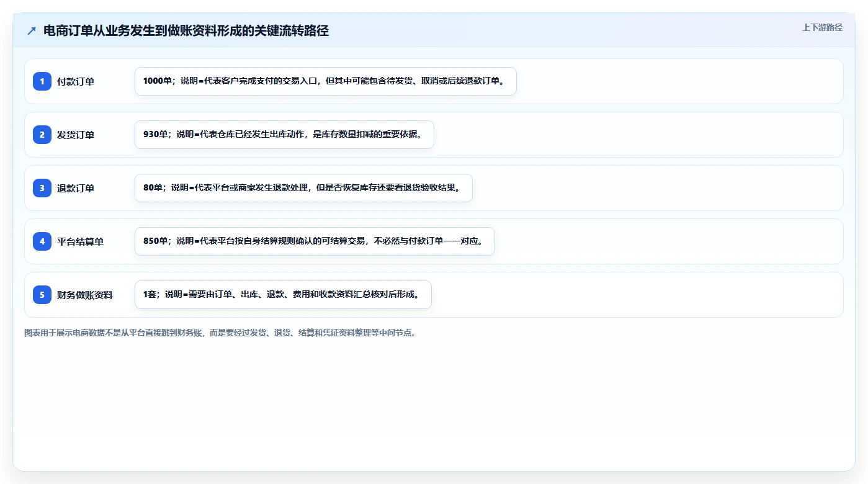Screen dimensions: 868x484
Task: Click the 上下游路径 label at top right
Action: pos(822,27)
